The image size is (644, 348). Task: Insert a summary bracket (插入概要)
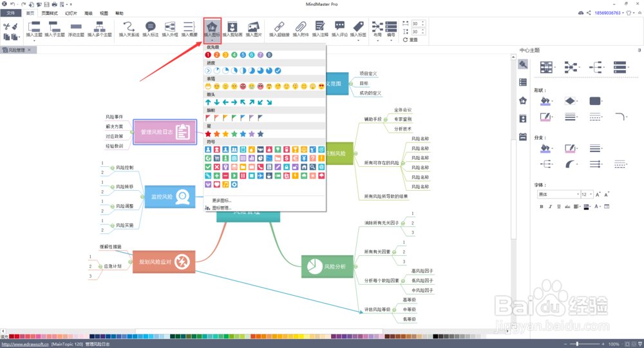coord(189,30)
